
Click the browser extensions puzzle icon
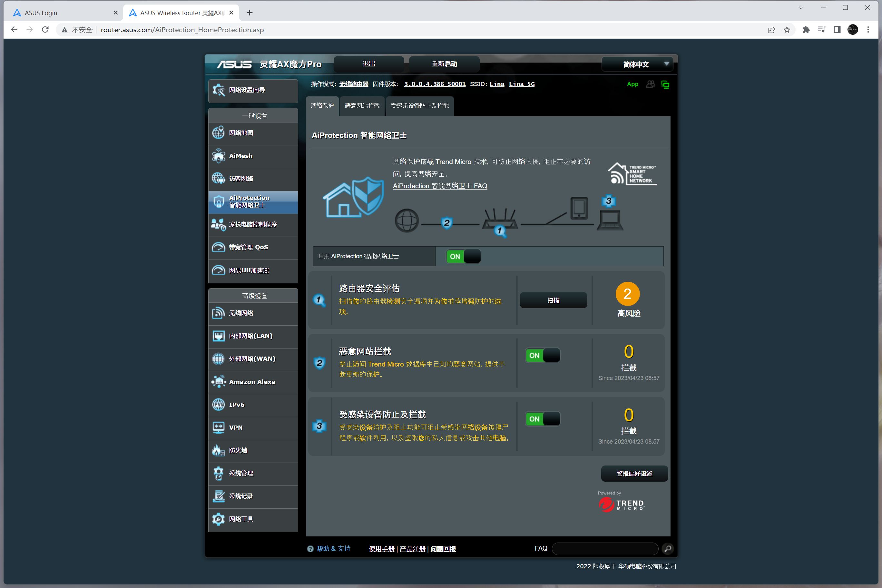[x=806, y=30]
